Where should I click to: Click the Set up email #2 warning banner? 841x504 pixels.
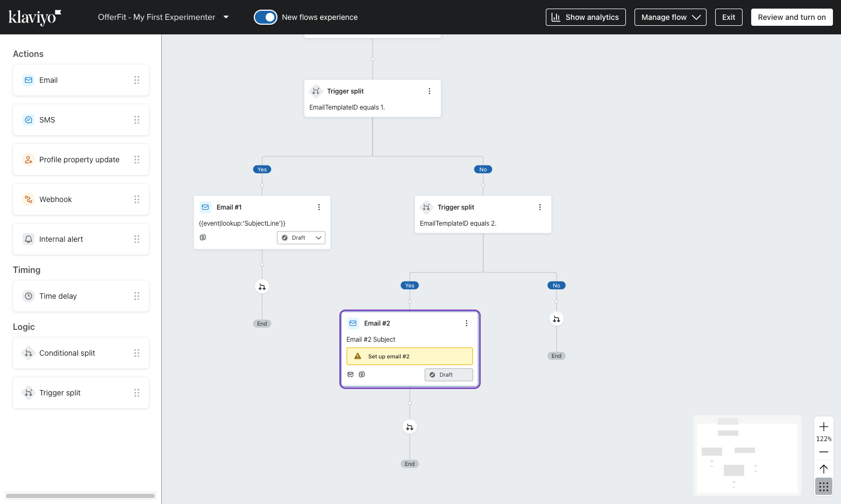[x=409, y=356]
